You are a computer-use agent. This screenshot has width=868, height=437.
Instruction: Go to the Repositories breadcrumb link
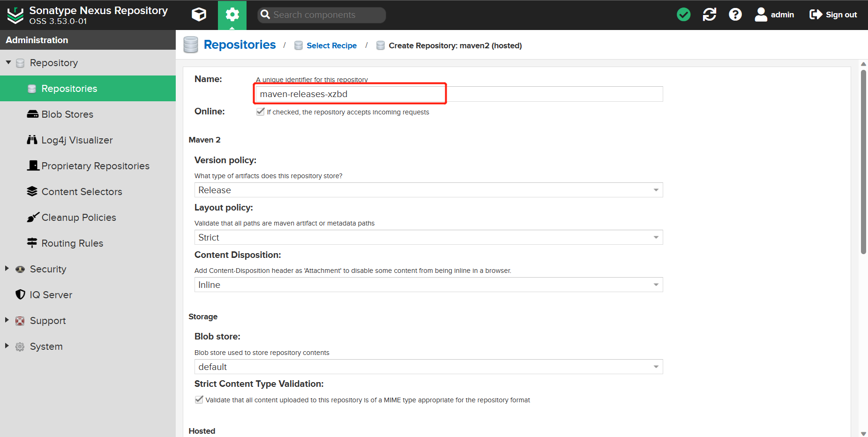[239, 45]
